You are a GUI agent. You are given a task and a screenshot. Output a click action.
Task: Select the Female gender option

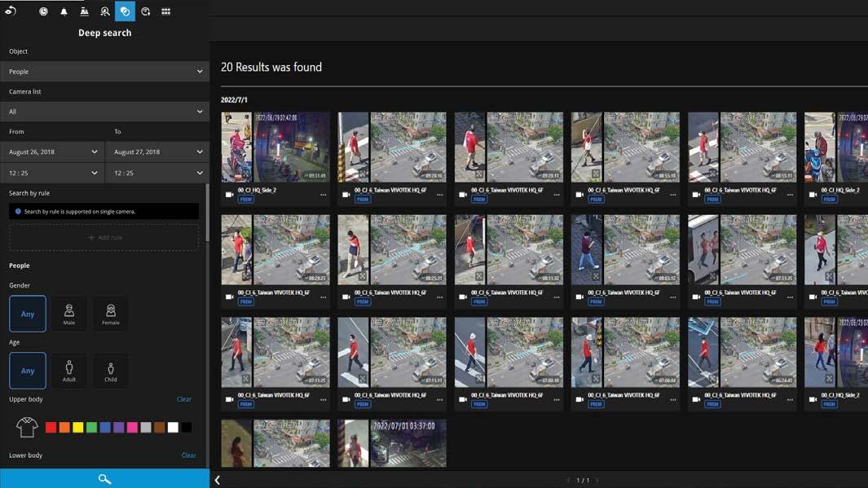tap(111, 314)
